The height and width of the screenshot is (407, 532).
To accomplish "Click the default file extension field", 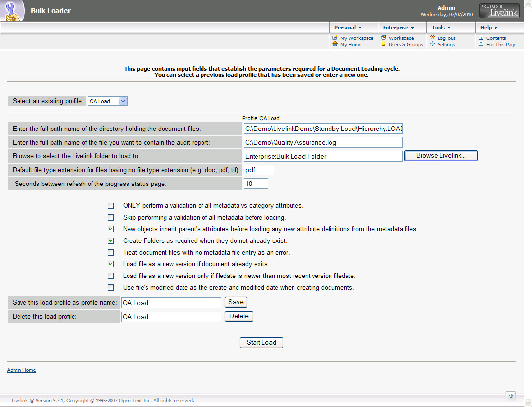I will (x=258, y=170).
